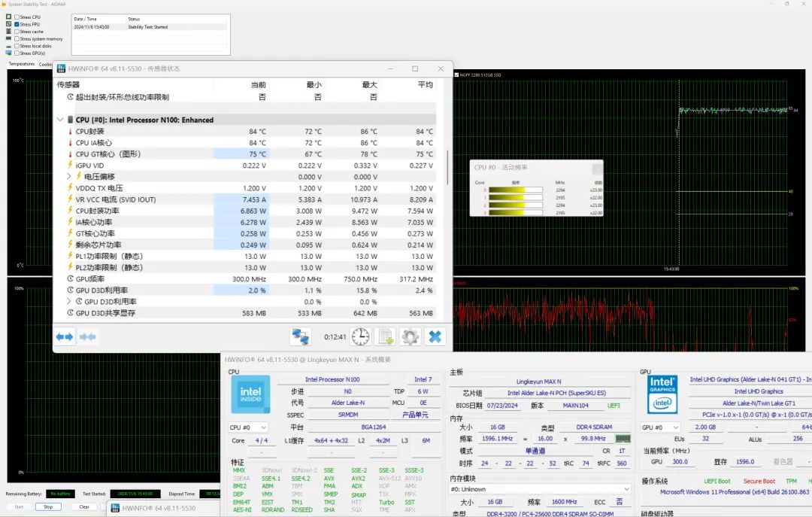Uncheck the Stress FPU checkbox

[x=17, y=24]
